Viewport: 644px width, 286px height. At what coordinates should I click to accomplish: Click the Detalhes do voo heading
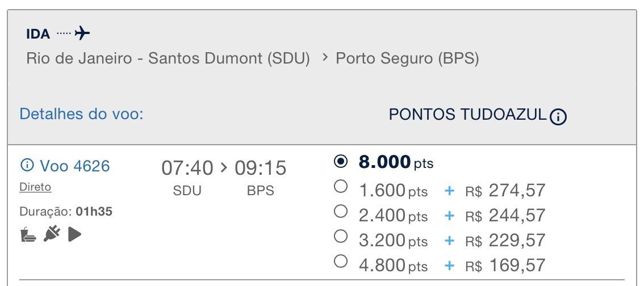[x=81, y=114]
